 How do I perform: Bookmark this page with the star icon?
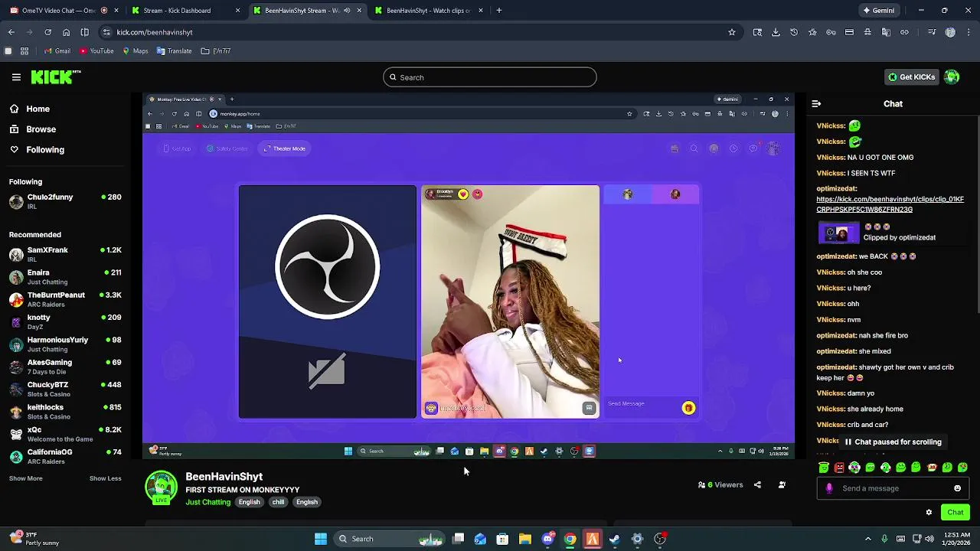point(732,32)
